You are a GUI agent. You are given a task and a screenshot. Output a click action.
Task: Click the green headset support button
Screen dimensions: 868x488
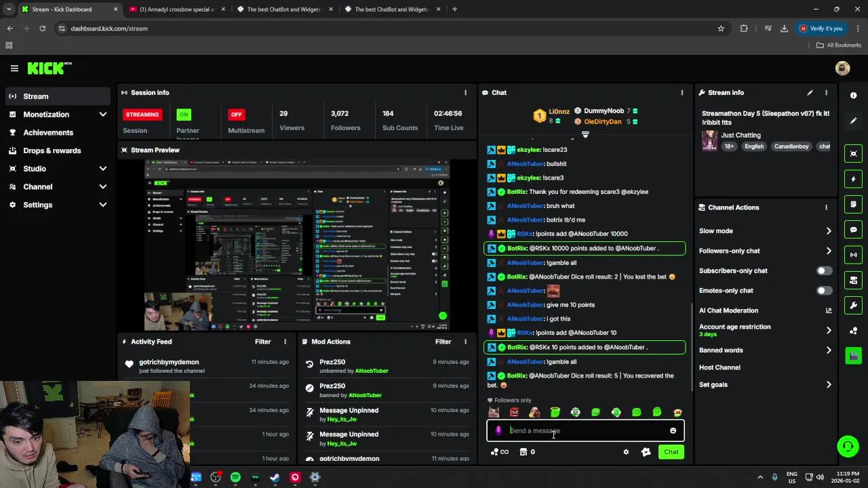[x=848, y=446]
